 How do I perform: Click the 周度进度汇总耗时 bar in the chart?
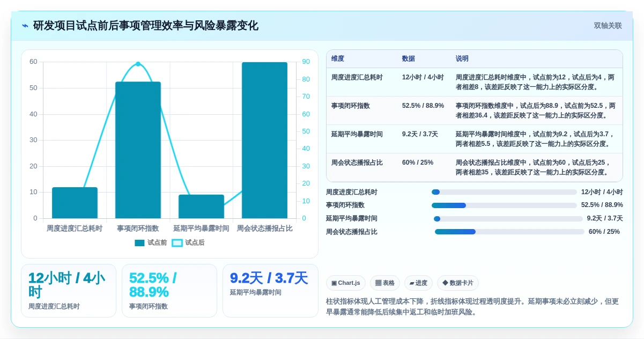[75, 203]
